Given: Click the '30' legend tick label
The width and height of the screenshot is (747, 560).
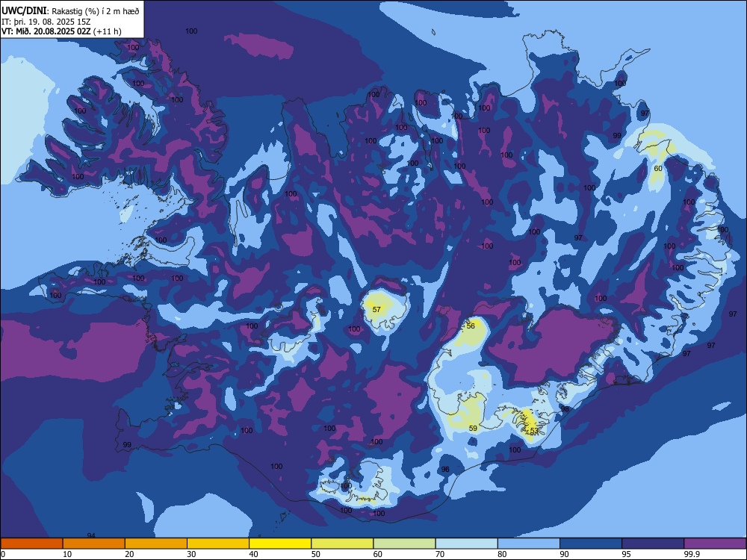Looking at the screenshot, I should pos(191,554).
